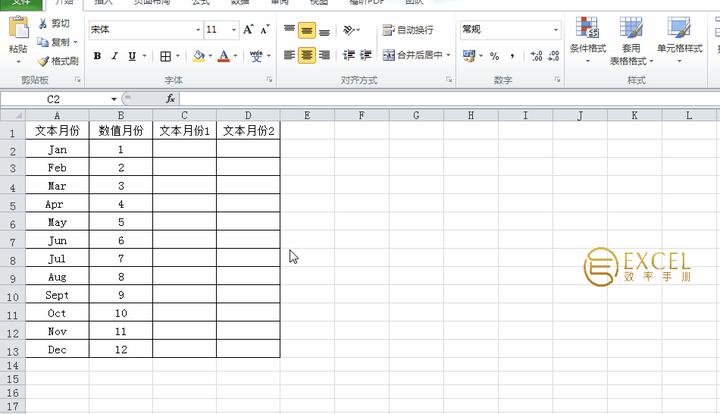
Task: Open Cell Styles (单元格样式)
Action: [679, 39]
